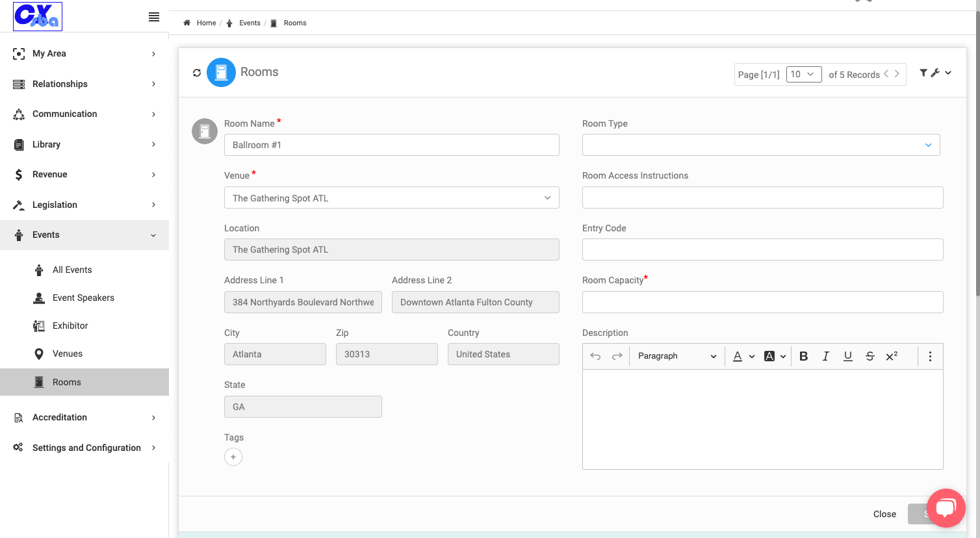980x538 pixels.
Task: Click the Close button
Action: click(884, 514)
